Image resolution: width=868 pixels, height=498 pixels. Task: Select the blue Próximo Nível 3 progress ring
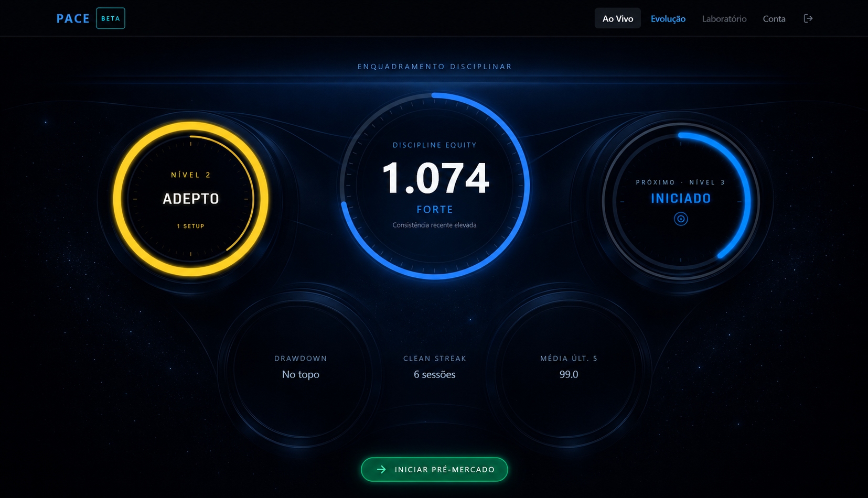(681, 201)
